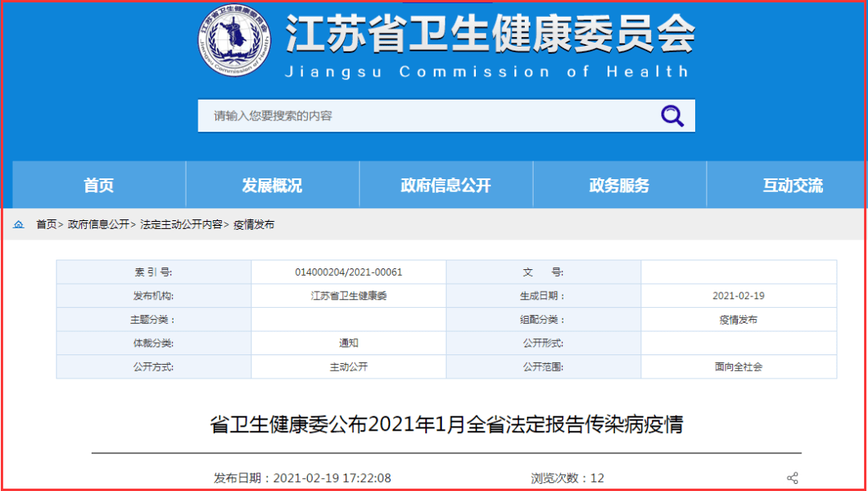Focus the search box 请输入您要搜索的内容
Screen dimensions: 868x491
[x=446, y=117]
